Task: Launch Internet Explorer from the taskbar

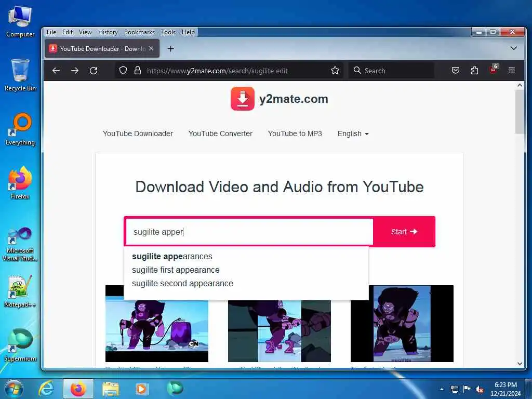Action: click(46, 389)
